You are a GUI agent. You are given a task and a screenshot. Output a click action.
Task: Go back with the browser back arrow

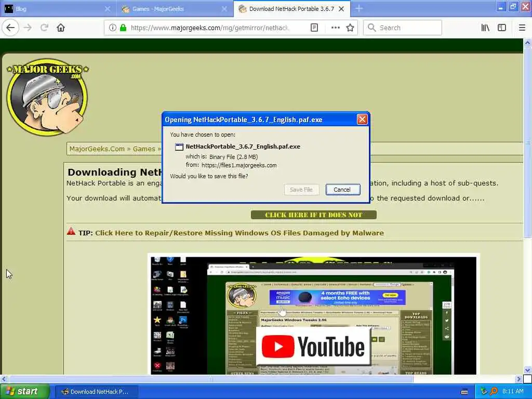(x=10, y=28)
